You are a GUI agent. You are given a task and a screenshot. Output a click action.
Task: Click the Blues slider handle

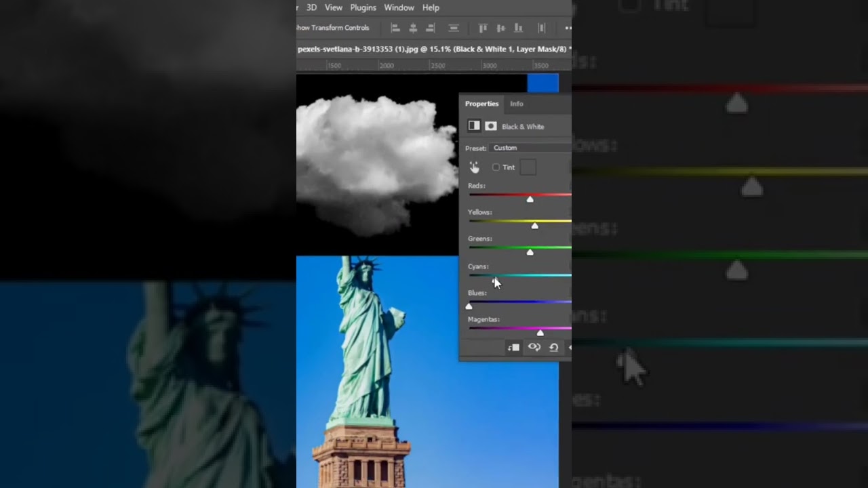tap(469, 306)
